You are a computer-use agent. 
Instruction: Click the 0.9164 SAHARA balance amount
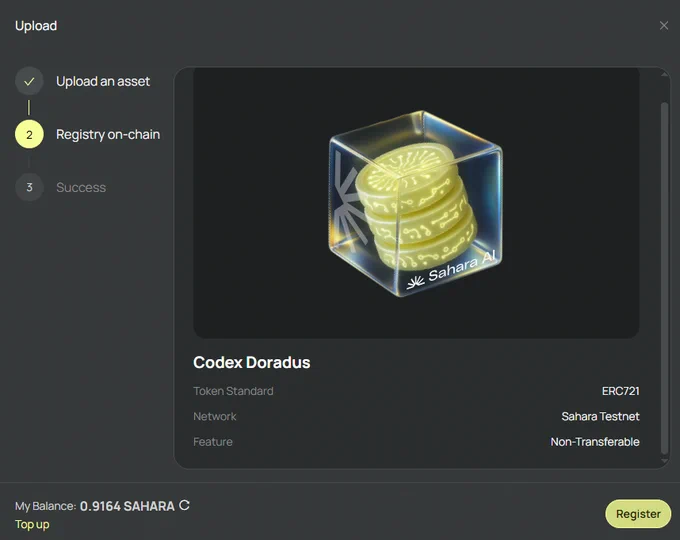tap(127, 506)
